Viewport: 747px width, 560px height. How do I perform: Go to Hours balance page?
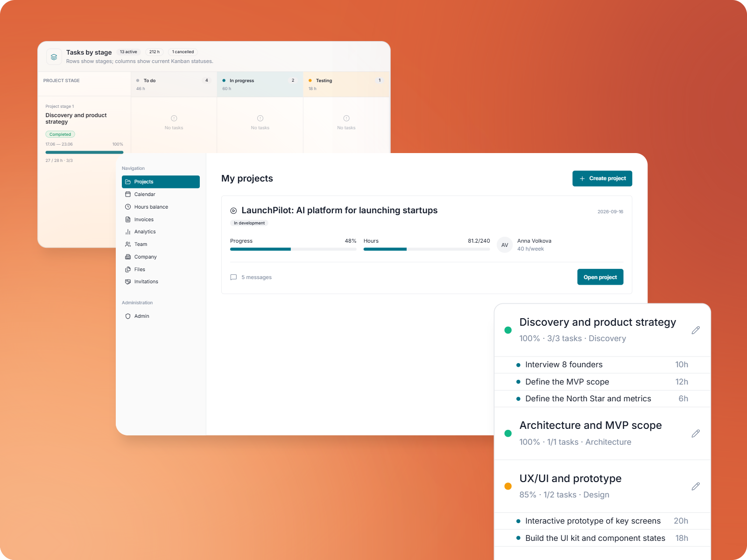(161, 207)
